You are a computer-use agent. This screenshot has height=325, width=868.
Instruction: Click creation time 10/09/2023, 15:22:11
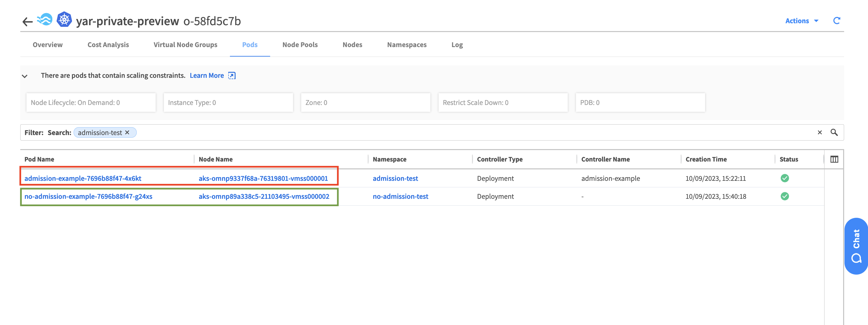[x=715, y=178]
